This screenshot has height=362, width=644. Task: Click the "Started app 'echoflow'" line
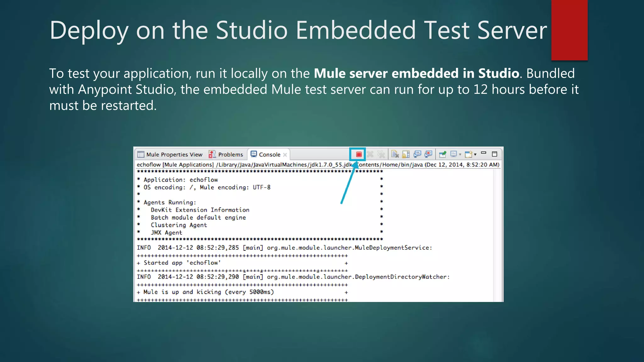point(182,263)
